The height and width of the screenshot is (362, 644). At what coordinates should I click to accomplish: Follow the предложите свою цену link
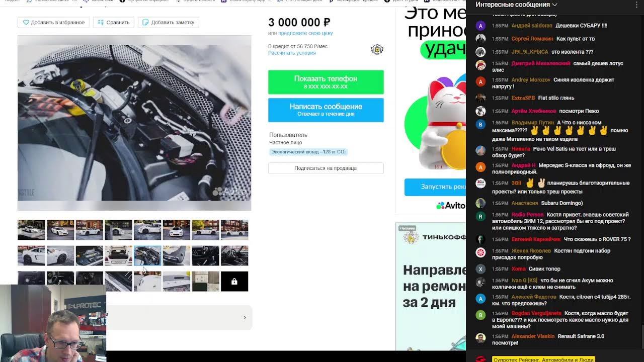coord(305,33)
